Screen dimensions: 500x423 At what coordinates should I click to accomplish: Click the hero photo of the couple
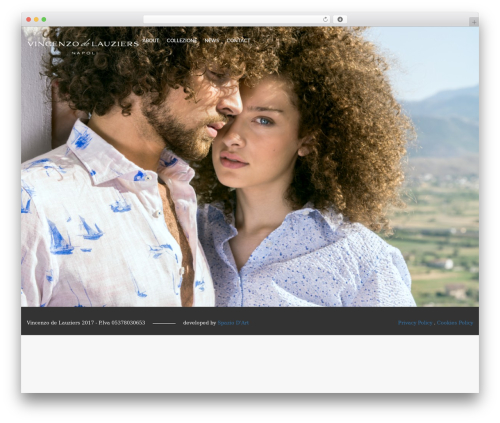point(250,167)
